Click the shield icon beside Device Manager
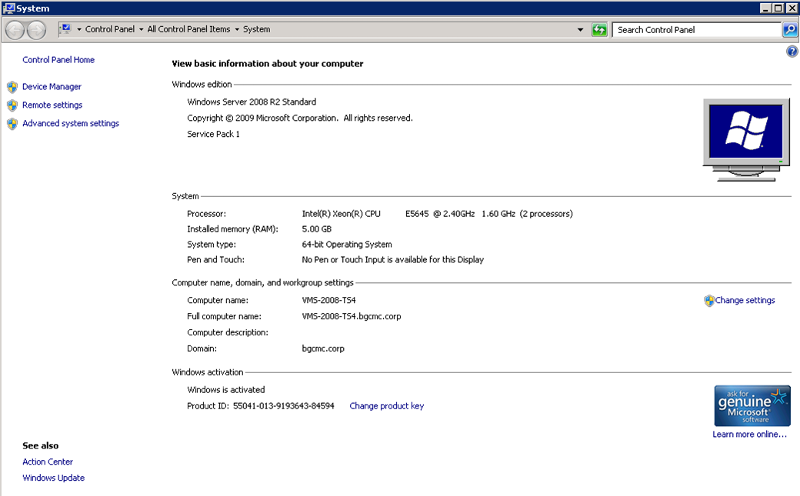 [x=12, y=87]
